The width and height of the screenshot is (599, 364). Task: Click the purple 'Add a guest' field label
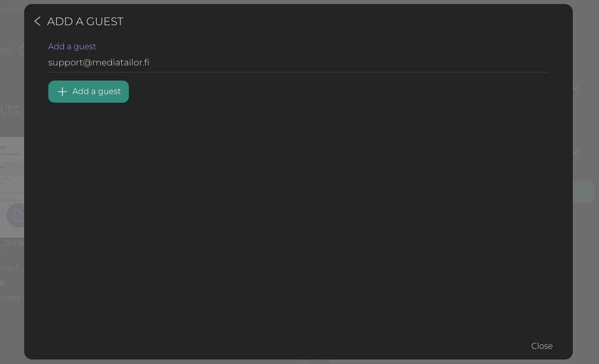coord(72,46)
